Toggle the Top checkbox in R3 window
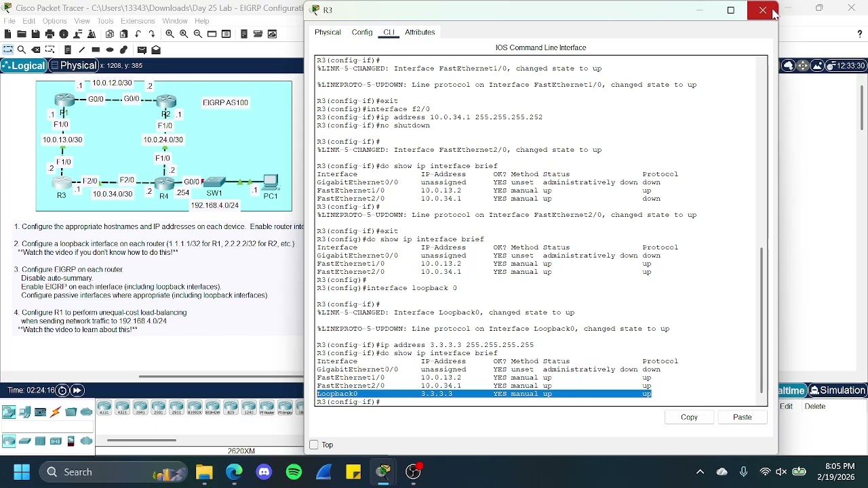This screenshot has height=488, width=868. pos(314,445)
